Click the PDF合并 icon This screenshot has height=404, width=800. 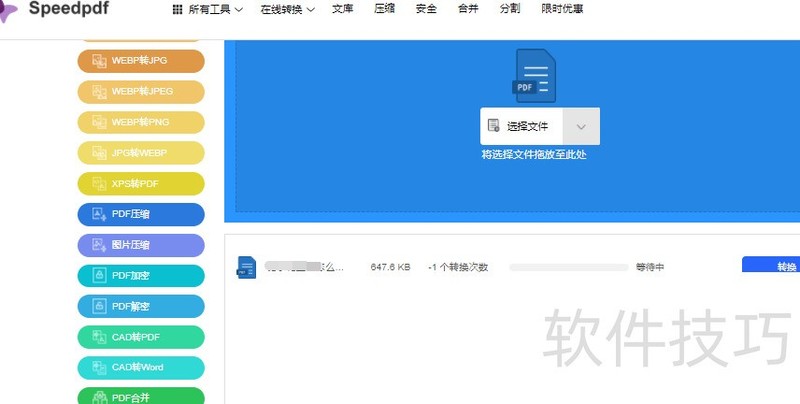pyautogui.click(x=99, y=397)
